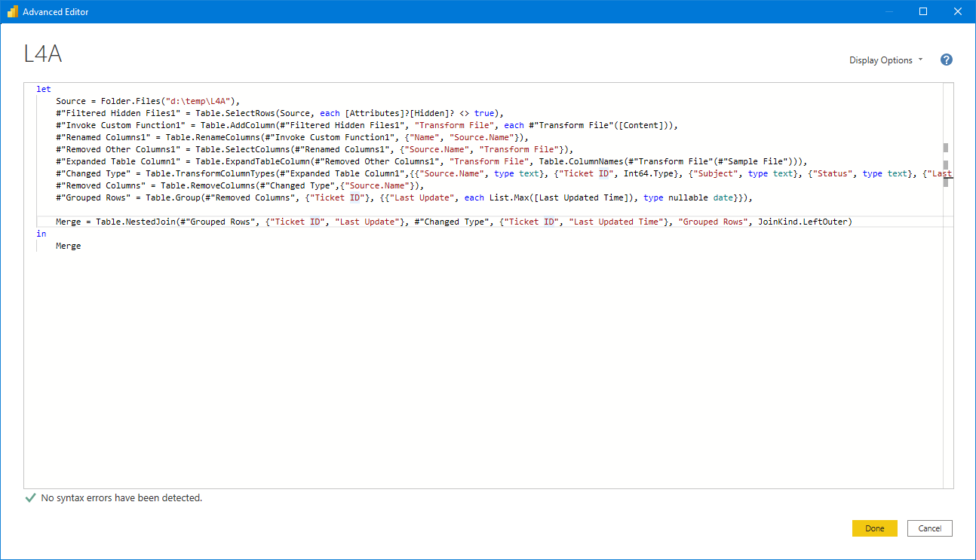Expand the Display Options dropdown
Viewport: 976px width, 560px height.
pos(885,60)
